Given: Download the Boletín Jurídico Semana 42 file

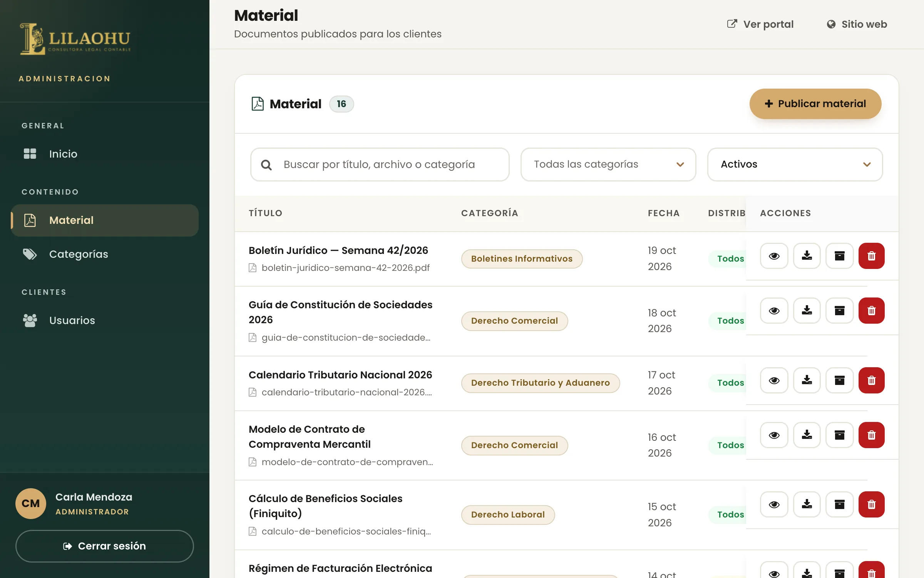Looking at the screenshot, I should pyautogui.click(x=807, y=256).
